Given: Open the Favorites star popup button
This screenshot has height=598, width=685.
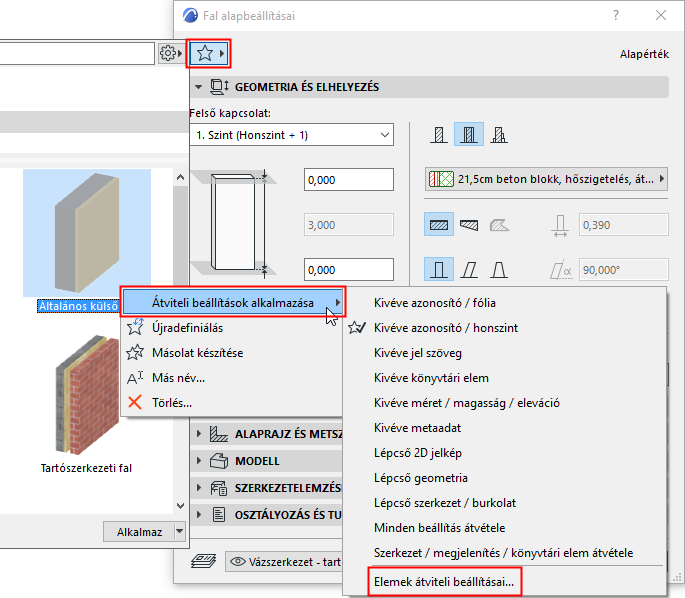Looking at the screenshot, I should coord(209,53).
